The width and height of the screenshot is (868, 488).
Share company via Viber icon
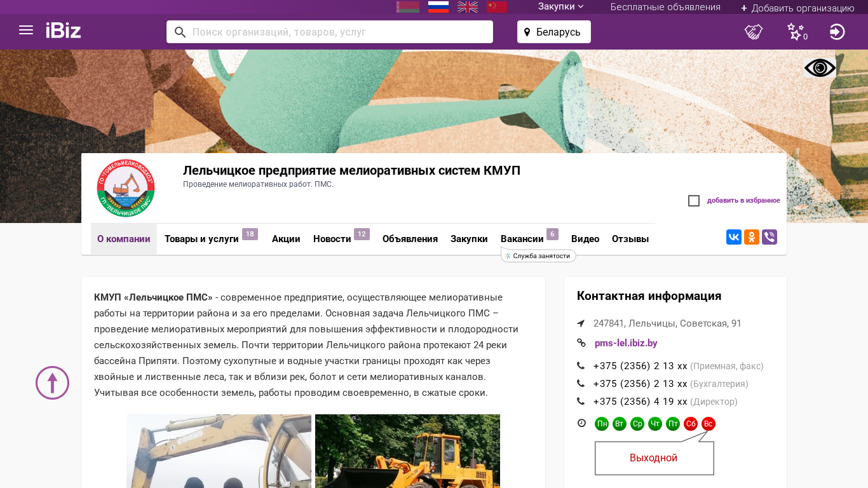pyautogui.click(x=770, y=238)
